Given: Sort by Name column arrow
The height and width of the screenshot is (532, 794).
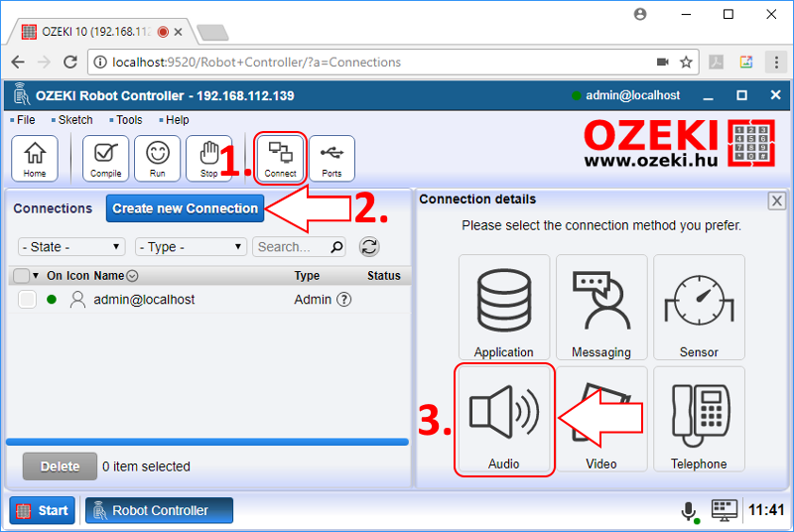Looking at the screenshot, I should click(x=132, y=276).
